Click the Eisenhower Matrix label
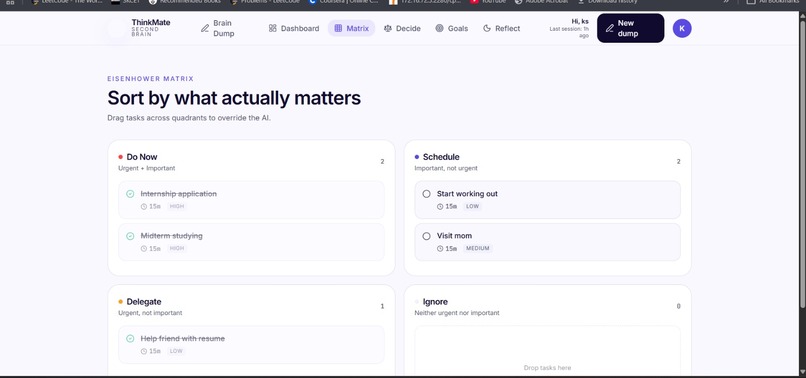 pos(151,79)
